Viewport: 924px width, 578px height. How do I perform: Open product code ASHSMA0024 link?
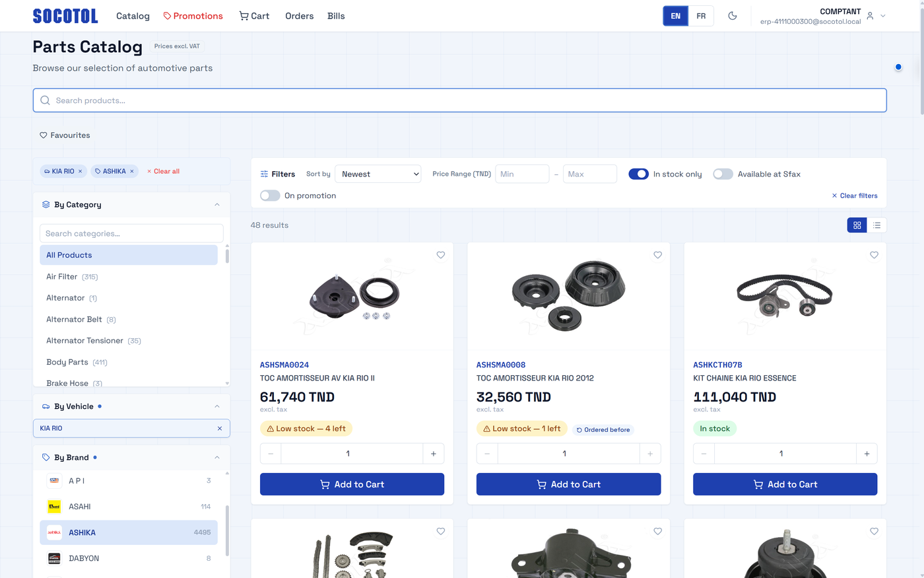284,365
